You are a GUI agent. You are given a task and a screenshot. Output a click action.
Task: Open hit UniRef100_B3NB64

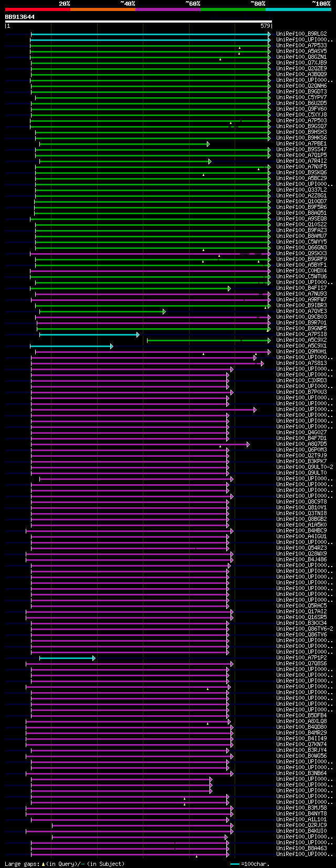tap(301, 773)
